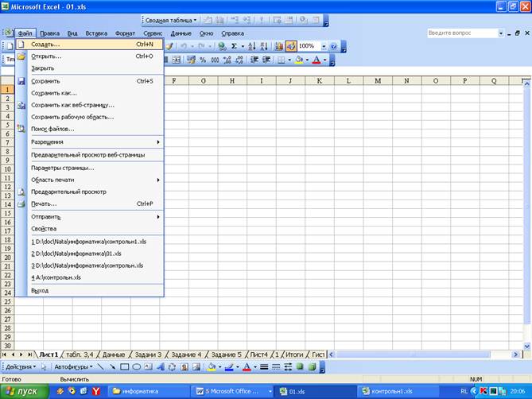The width and height of the screenshot is (532, 399).
Task: Apply Percent Style format icon
Action: pos(203,60)
